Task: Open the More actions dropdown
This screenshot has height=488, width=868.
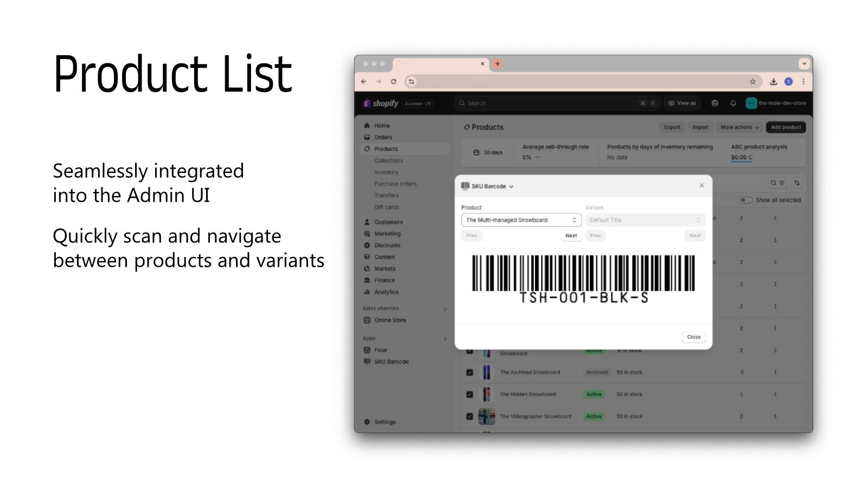Action: tap(739, 127)
